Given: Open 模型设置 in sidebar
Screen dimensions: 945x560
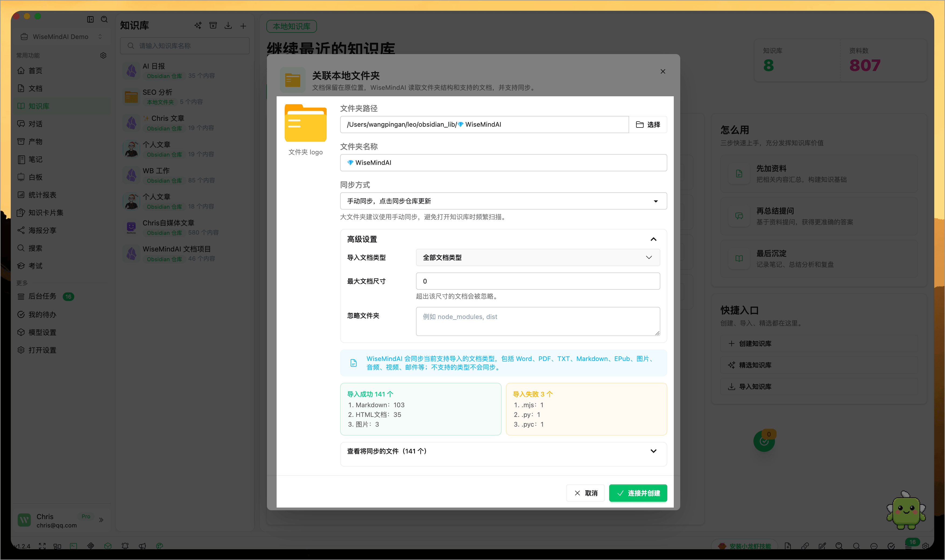Looking at the screenshot, I should point(62,332).
